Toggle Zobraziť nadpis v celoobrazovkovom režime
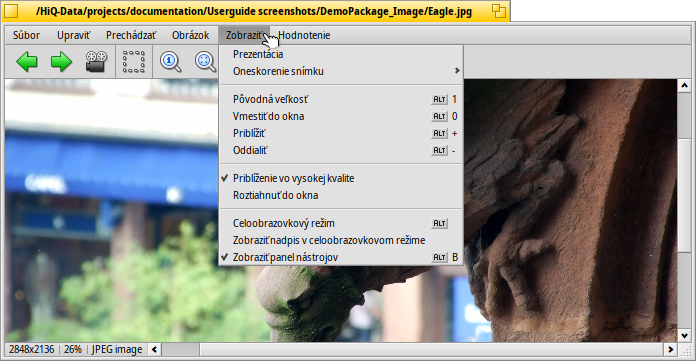Viewport: 696px width, 361px height. pyautogui.click(x=341, y=240)
